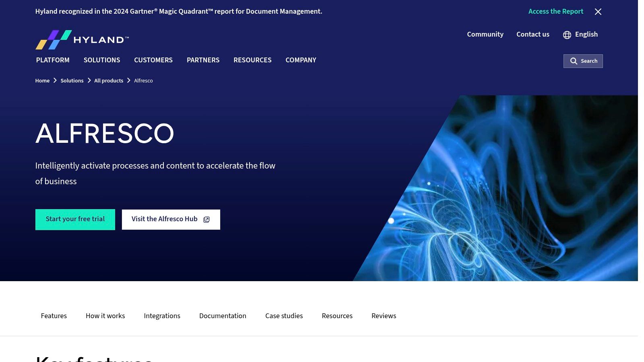The height and width of the screenshot is (362, 644).
Task: Jump to Case studies tab
Action: point(284,316)
